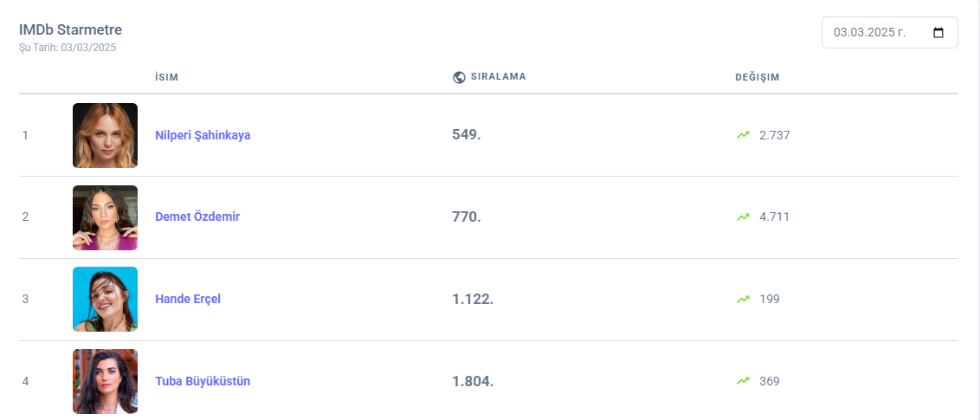The image size is (980, 420).
Task: Click the globe icon beside Sıralama
Action: click(459, 77)
